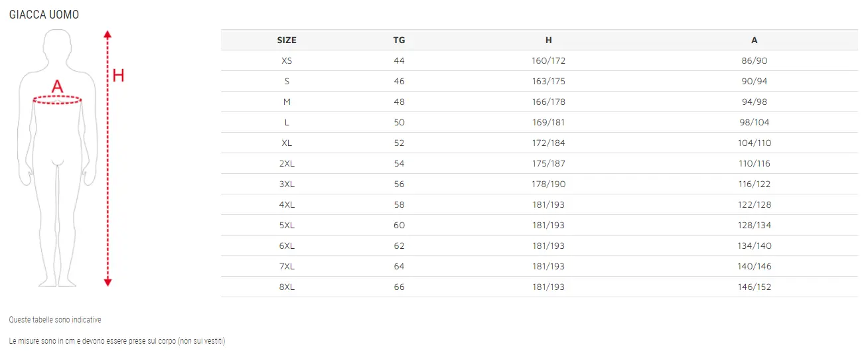The image size is (868, 351).
Task: Select the GIACCA UOMO heading
Action: coord(44,15)
